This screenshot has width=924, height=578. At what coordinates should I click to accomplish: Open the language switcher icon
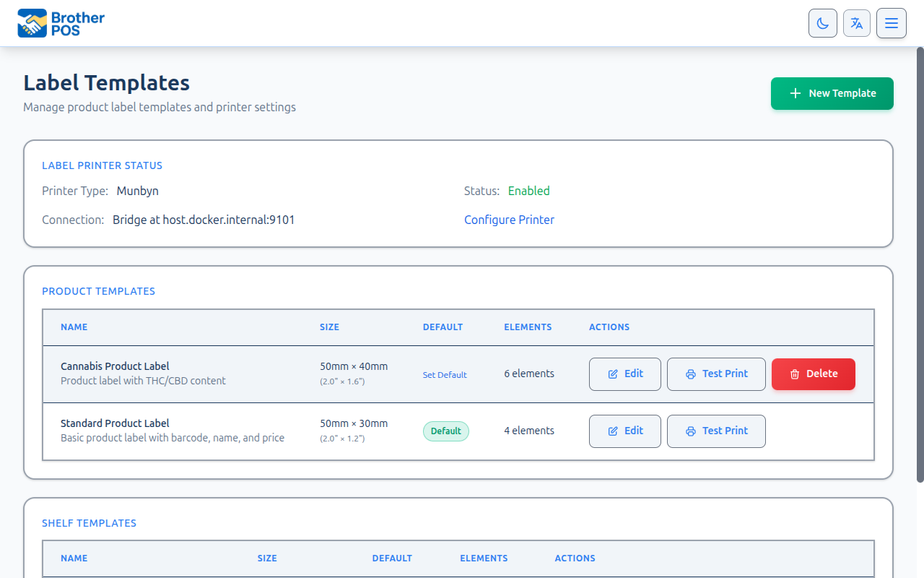[x=856, y=22]
